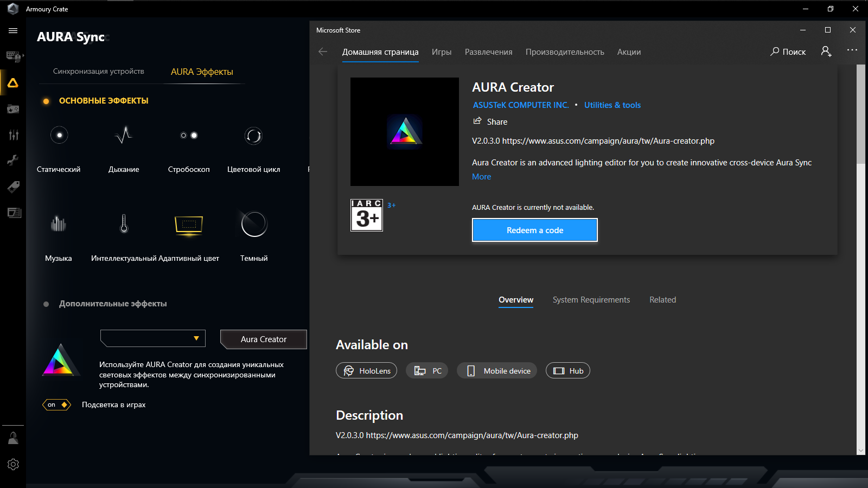Select the Color cycle (Цветовой цикл) effect icon
Screen dimensions: 868x488
pyautogui.click(x=253, y=136)
